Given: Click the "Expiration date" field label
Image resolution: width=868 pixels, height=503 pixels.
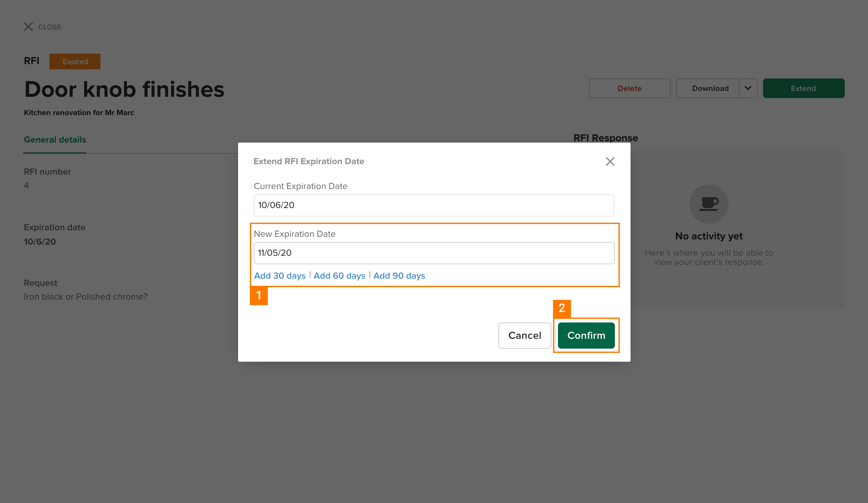Looking at the screenshot, I should click(54, 227).
